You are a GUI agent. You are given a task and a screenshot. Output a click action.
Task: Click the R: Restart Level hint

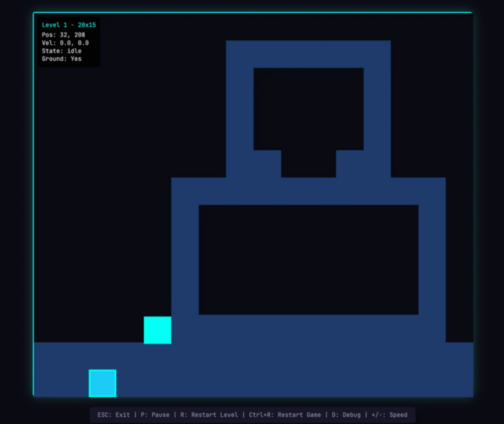tap(209, 415)
